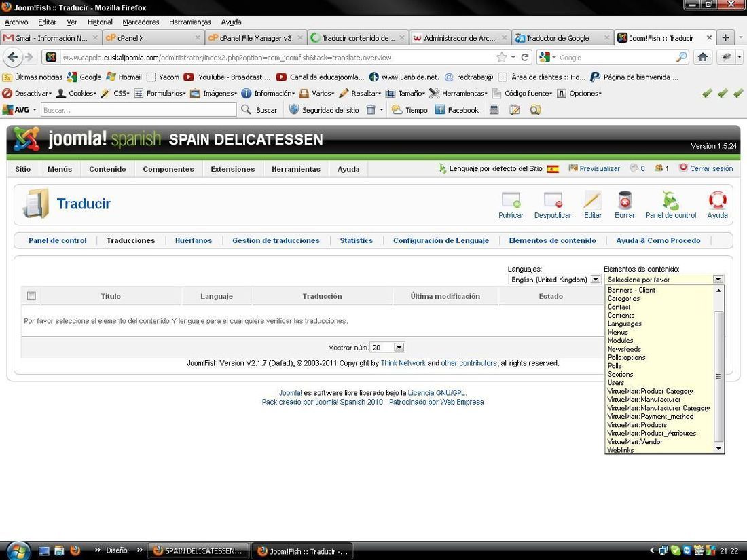Open the Desactivar developer toolbar menu

click(26, 94)
